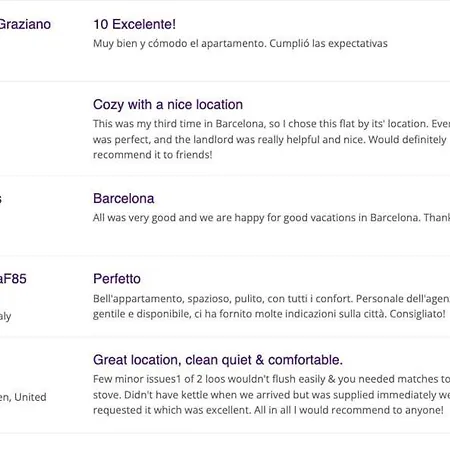This screenshot has width=450, height=450.
Task: Select the "Barcelona" review title
Action: (x=124, y=199)
